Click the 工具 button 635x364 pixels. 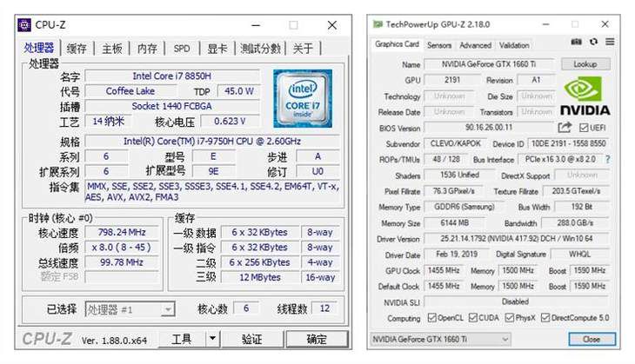tap(182, 339)
